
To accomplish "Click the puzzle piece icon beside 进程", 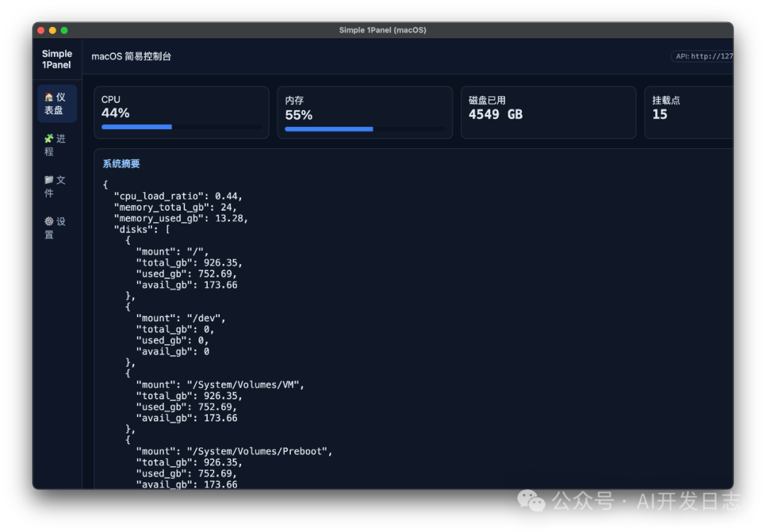I will coord(49,139).
